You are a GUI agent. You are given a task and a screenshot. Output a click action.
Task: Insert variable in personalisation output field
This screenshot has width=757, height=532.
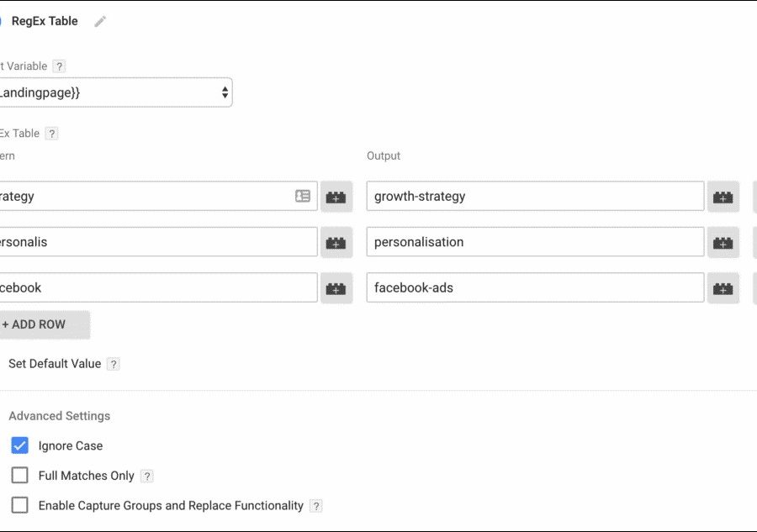point(723,242)
